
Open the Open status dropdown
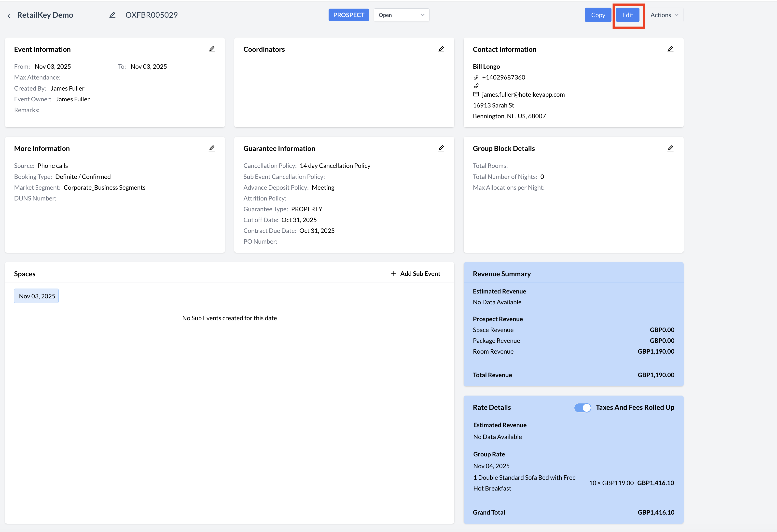401,15
